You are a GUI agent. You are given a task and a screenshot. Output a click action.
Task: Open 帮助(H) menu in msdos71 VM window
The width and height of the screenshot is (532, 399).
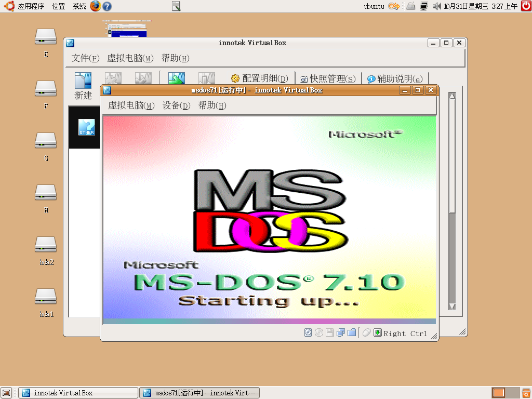click(212, 105)
